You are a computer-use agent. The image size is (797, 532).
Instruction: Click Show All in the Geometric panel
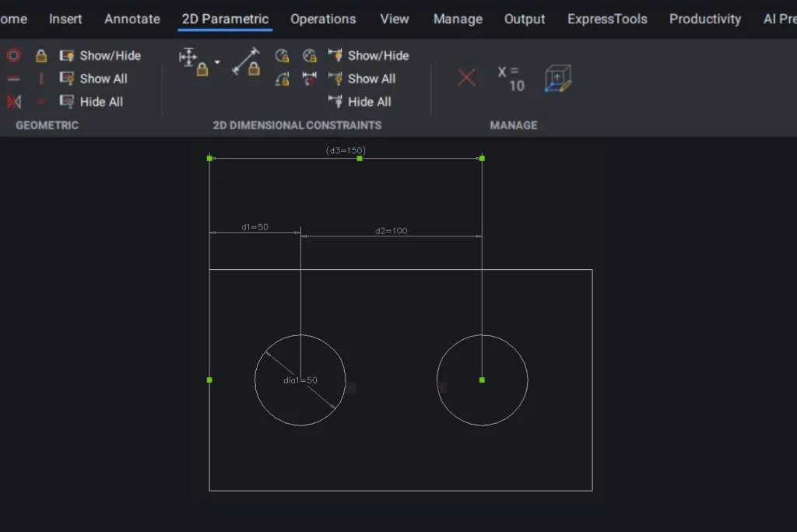(x=93, y=79)
